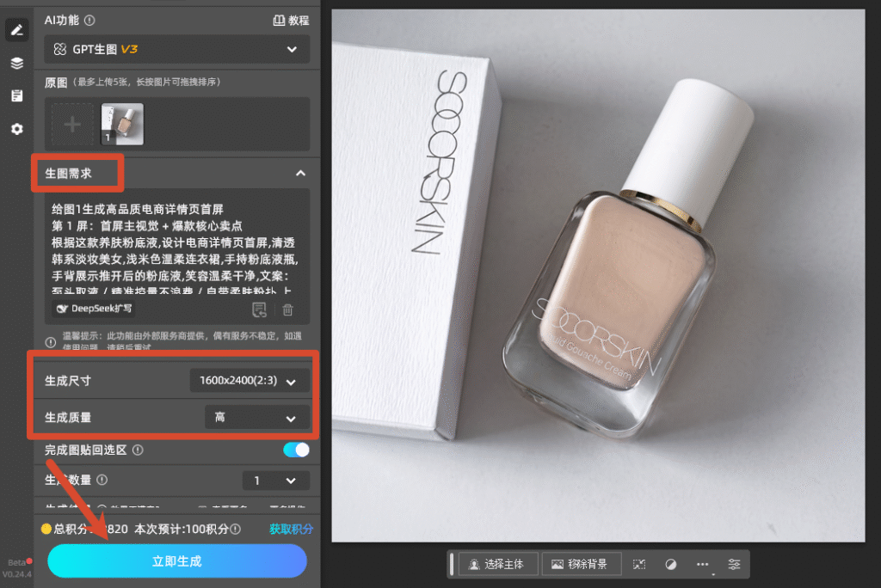
Task: Click info icon beside 生成数量
Action: 102,481
